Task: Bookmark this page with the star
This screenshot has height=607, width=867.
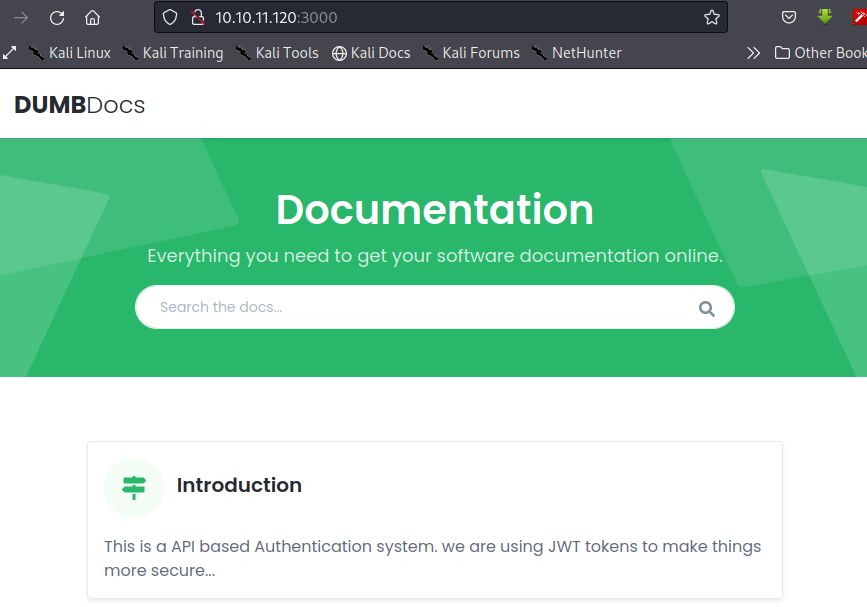Action: click(711, 17)
